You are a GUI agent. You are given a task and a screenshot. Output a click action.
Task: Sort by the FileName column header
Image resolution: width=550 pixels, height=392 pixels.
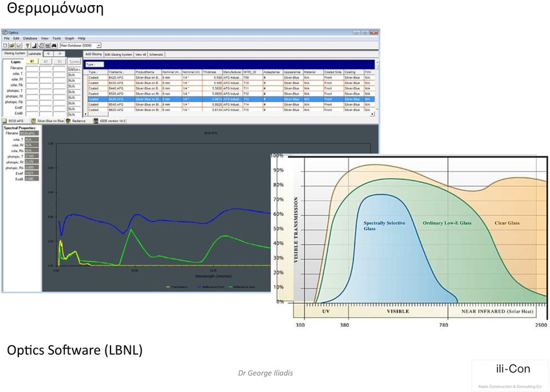121,72
